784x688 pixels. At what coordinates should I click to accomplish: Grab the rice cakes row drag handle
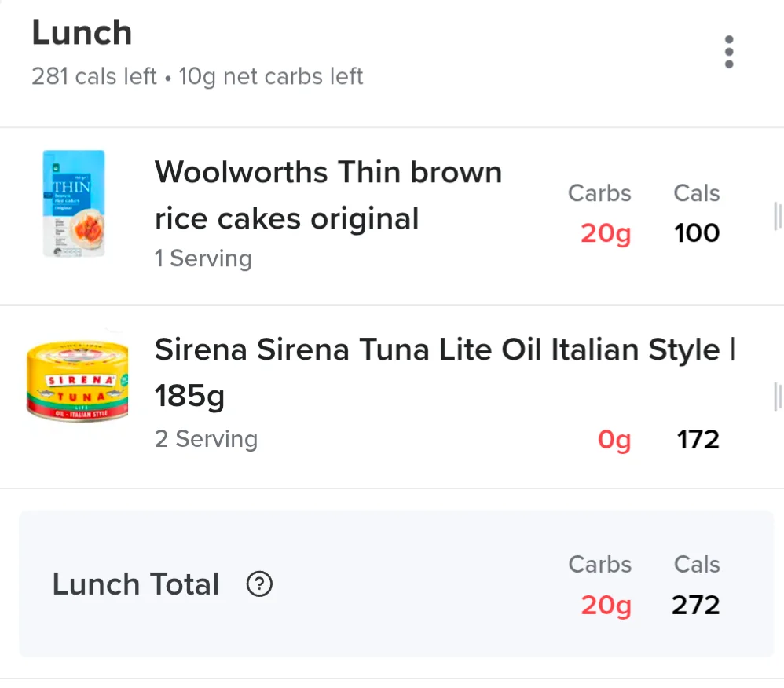(x=778, y=217)
